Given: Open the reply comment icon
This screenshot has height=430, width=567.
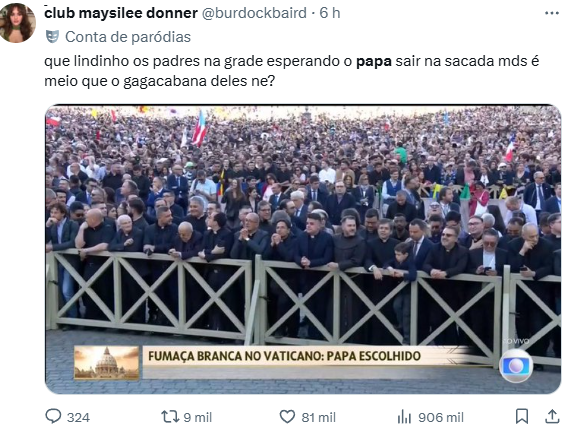Looking at the screenshot, I should point(53,416).
